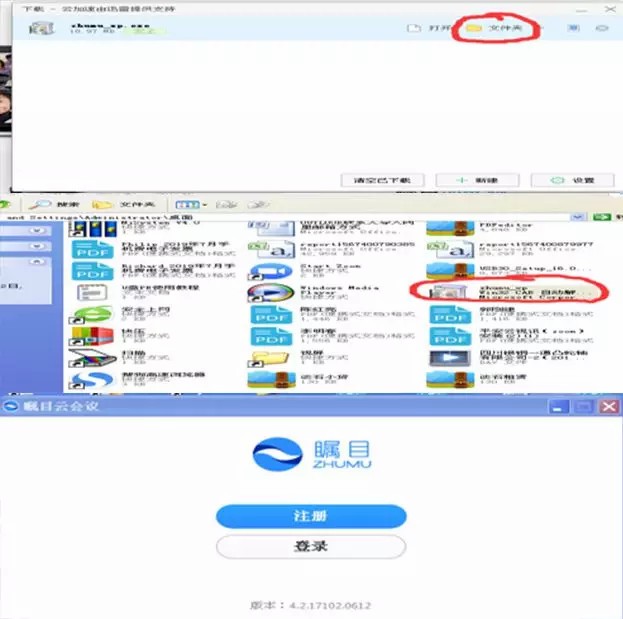
Task: Expand the topmost sidebar task panel chevron
Action: (37, 230)
